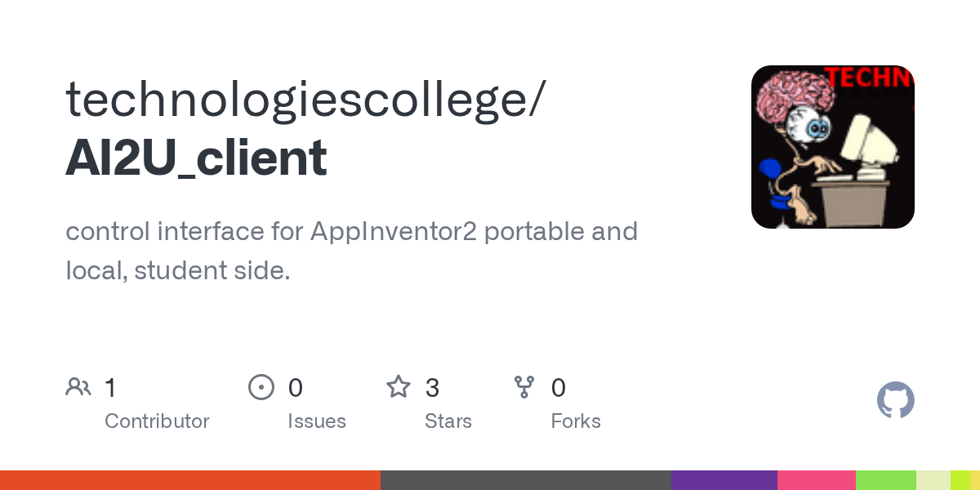The height and width of the screenshot is (490, 980).
Task: Click the Contributor label
Action: pos(157,421)
